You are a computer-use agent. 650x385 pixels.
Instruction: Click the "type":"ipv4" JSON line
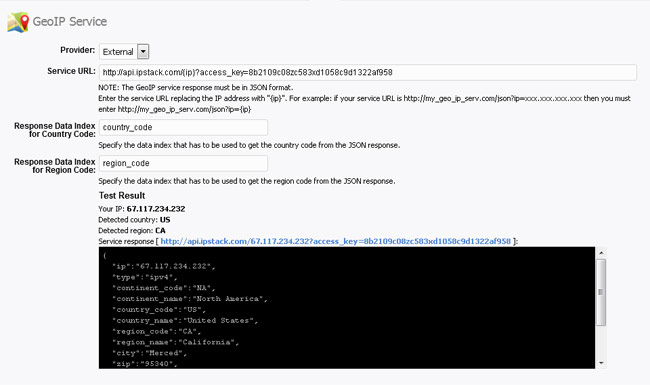click(145, 277)
